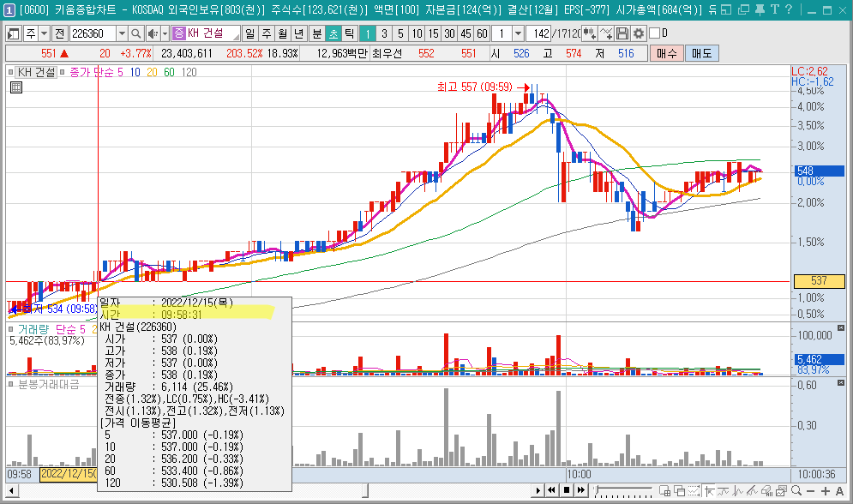Click the scrollbar left arrow at bottom
The height and width of the screenshot is (504, 853).
pos(11,491)
